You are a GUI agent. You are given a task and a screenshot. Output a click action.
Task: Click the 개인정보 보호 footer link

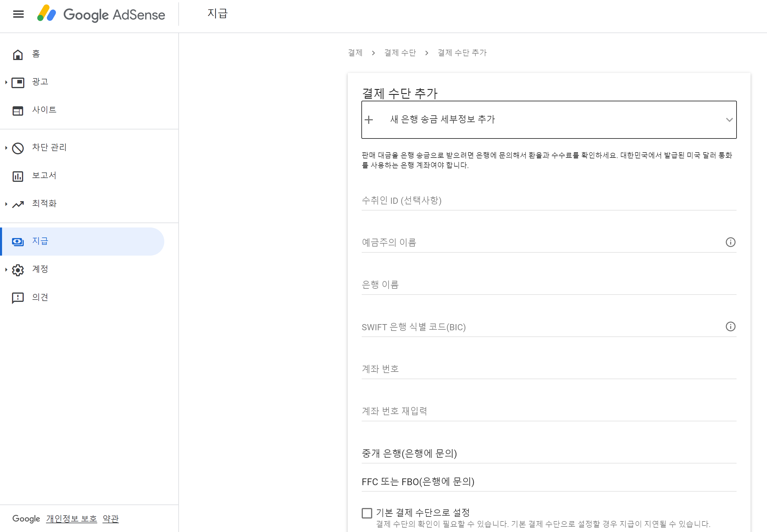coord(71,519)
